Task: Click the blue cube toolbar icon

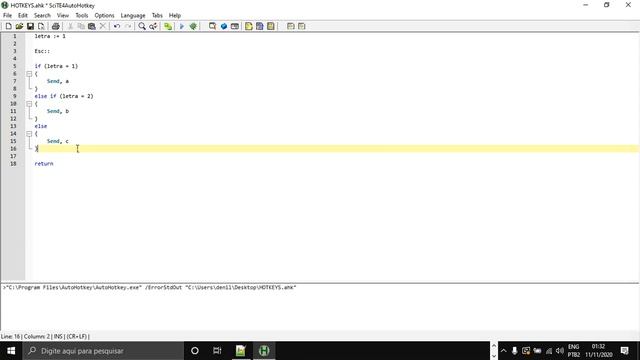Action: coord(224,26)
